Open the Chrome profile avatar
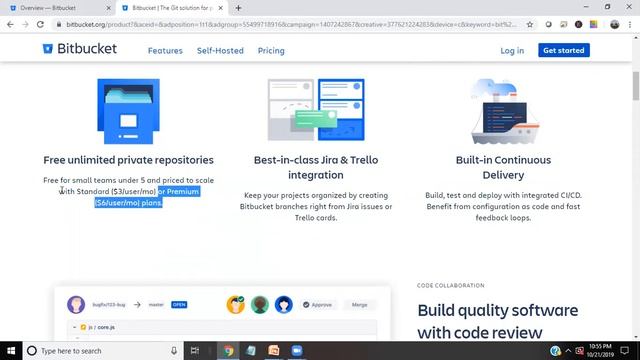 (615, 24)
